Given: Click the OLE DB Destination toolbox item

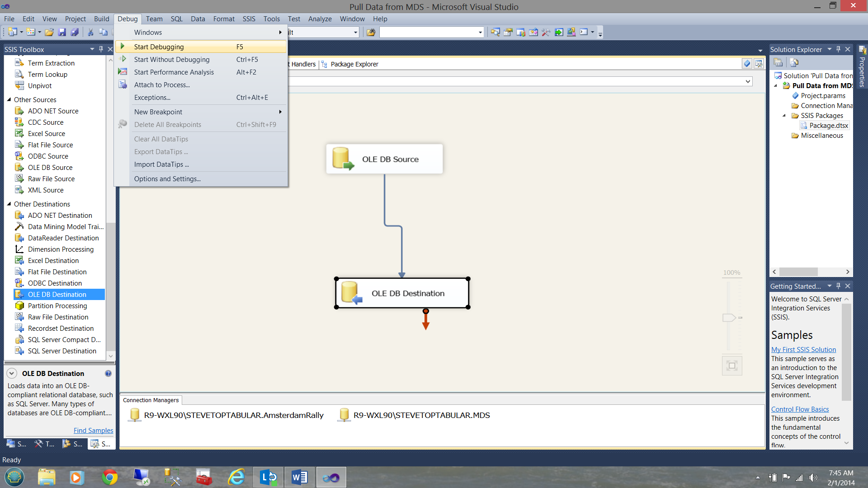Looking at the screenshot, I should point(57,294).
